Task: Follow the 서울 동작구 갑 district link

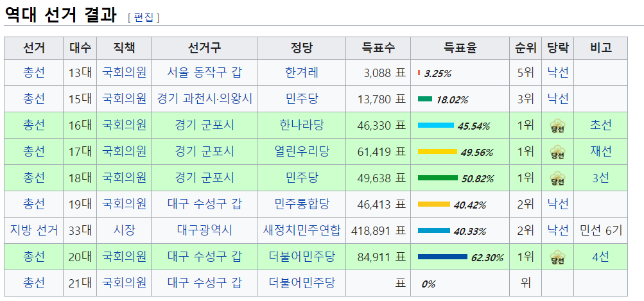Action: point(204,73)
